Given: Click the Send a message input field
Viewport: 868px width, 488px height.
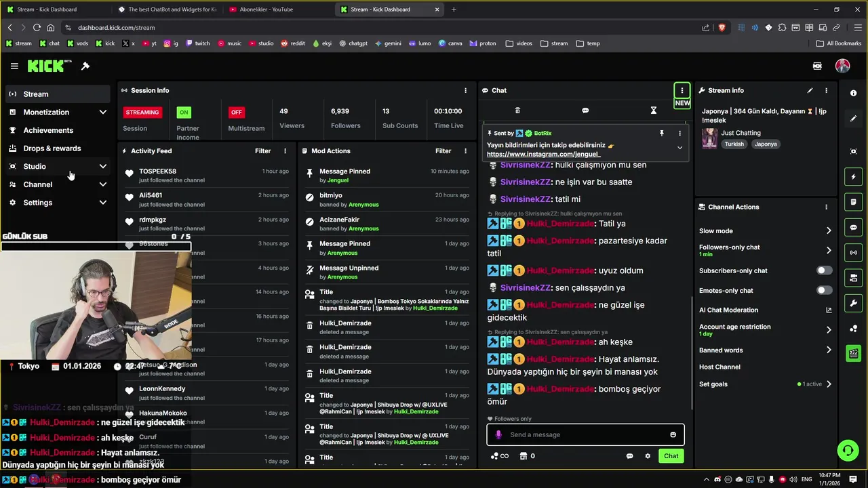Looking at the screenshot, I should click(586, 435).
